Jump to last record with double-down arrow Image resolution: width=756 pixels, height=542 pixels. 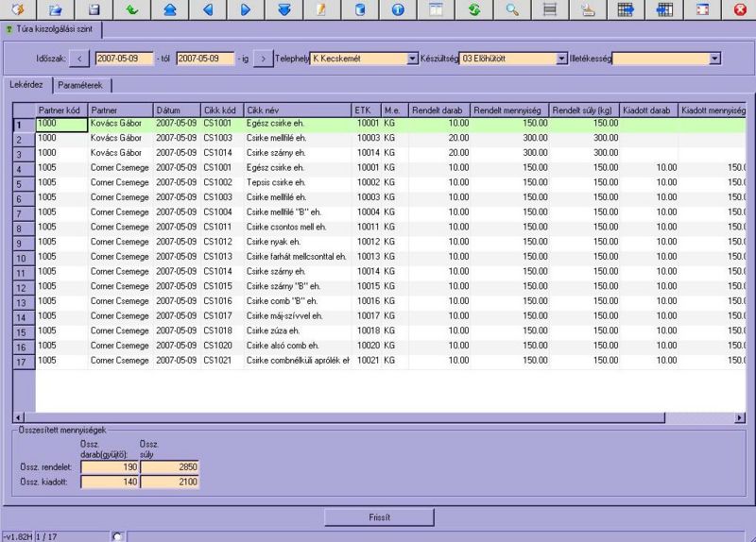pyautogui.click(x=284, y=9)
